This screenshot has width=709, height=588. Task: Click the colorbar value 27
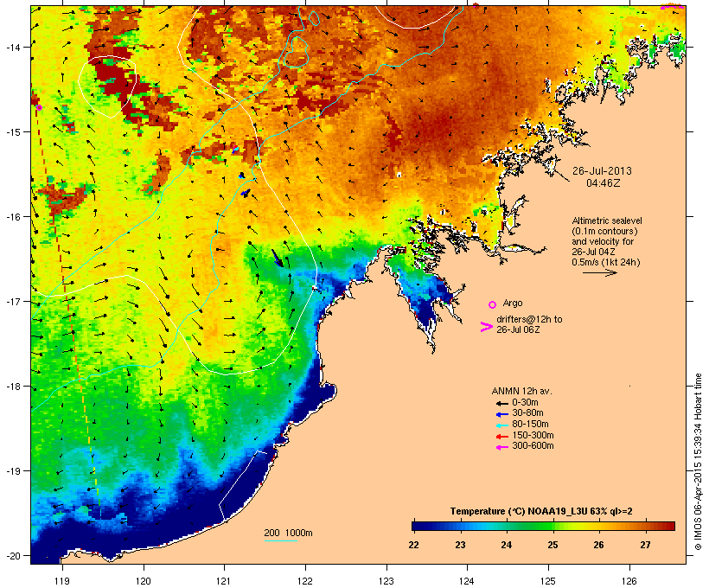tap(645, 545)
